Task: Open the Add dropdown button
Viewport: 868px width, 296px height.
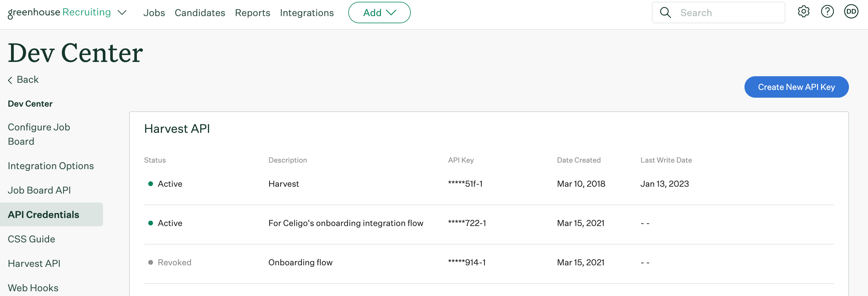Action: [x=379, y=13]
